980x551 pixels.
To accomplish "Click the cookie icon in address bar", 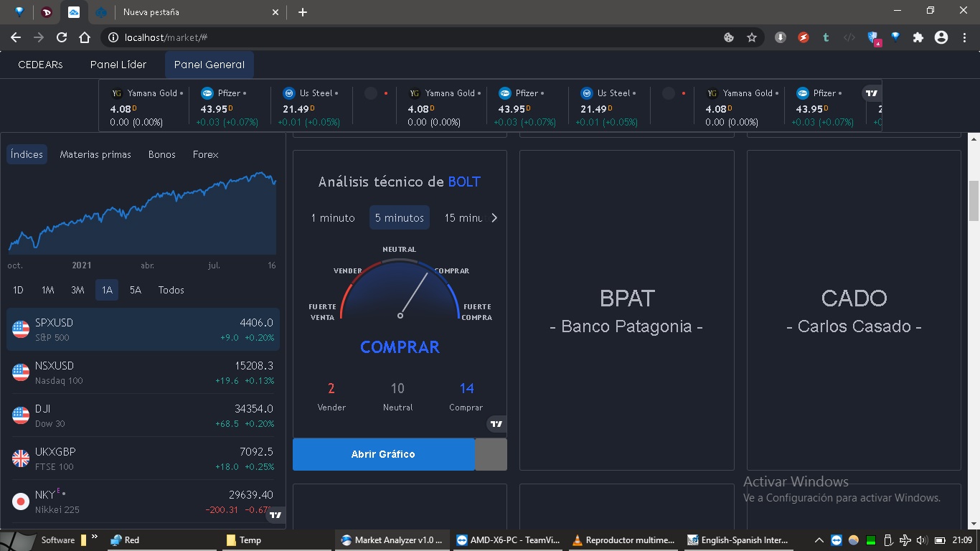I will click(729, 37).
